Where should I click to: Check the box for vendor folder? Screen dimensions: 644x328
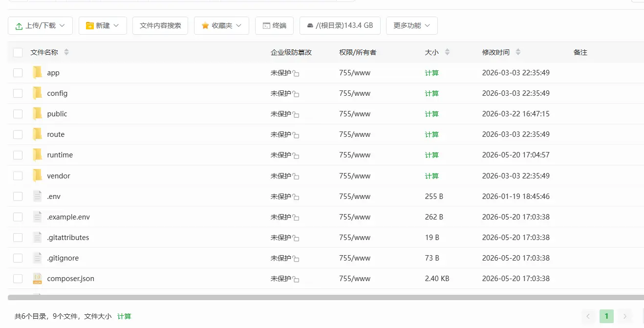[x=18, y=176]
